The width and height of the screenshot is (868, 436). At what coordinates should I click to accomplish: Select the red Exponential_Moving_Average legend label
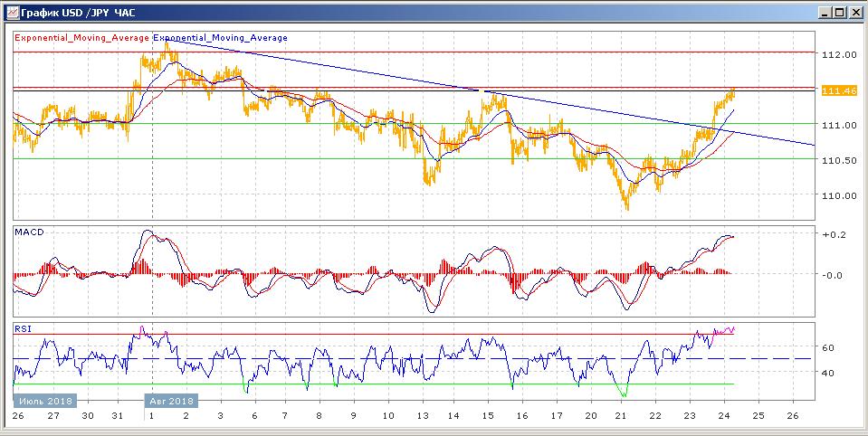pyautogui.click(x=82, y=38)
